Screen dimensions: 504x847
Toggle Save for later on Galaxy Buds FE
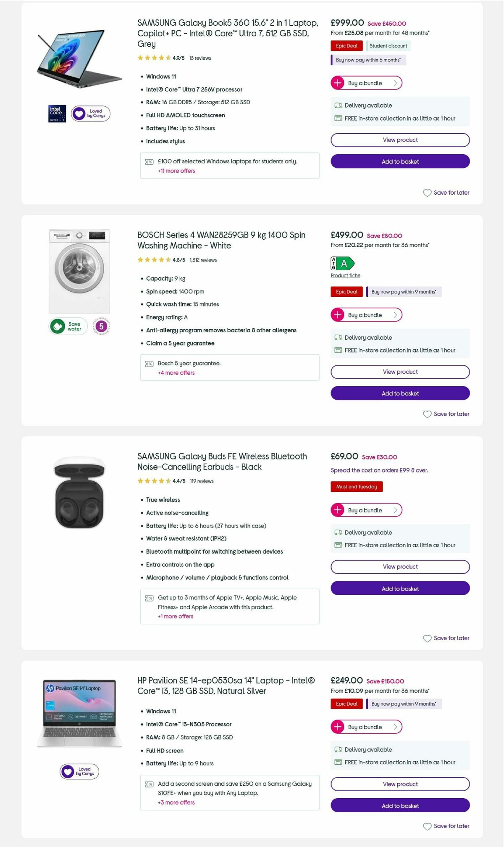point(446,638)
